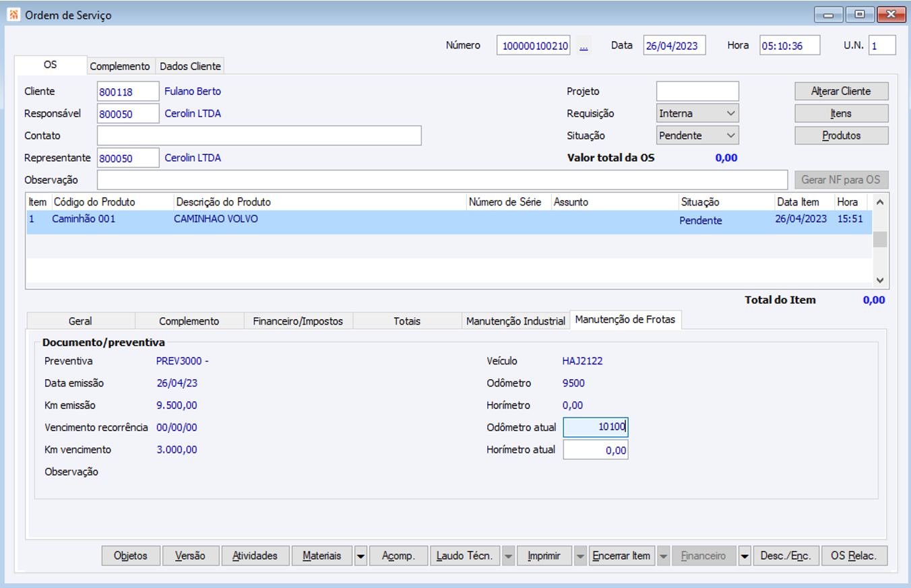Screen dimensions: 911x588
Task: Expand the arrow next to Encerrar Item
Action: (663, 556)
